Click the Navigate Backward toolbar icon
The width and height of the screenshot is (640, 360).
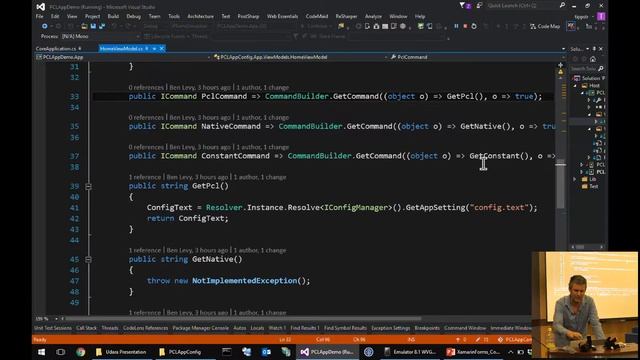(x=44, y=26)
